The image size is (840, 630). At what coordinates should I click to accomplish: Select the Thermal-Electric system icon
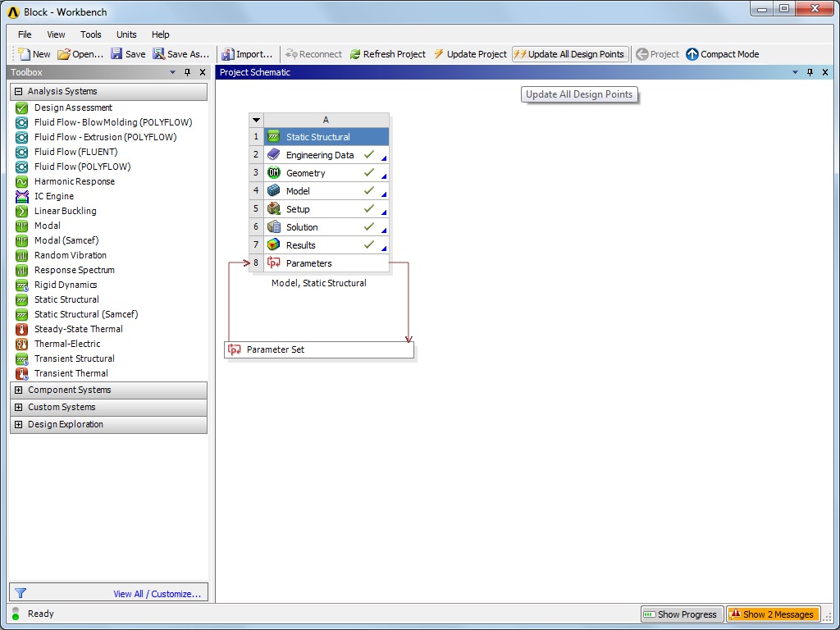21,344
